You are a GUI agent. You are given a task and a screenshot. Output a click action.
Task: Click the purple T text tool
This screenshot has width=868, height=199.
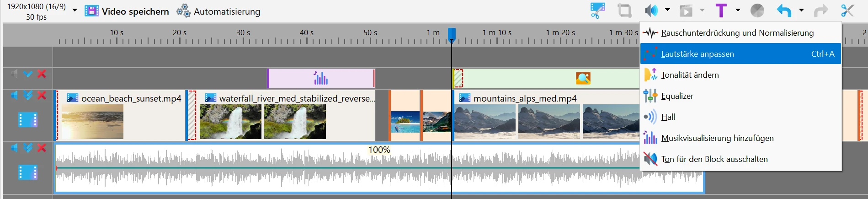[x=721, y=11]
